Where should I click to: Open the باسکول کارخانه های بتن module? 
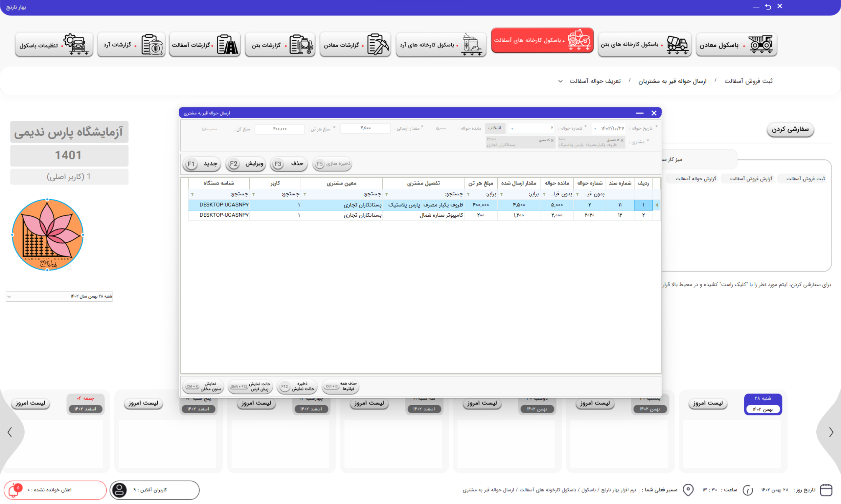644,45
